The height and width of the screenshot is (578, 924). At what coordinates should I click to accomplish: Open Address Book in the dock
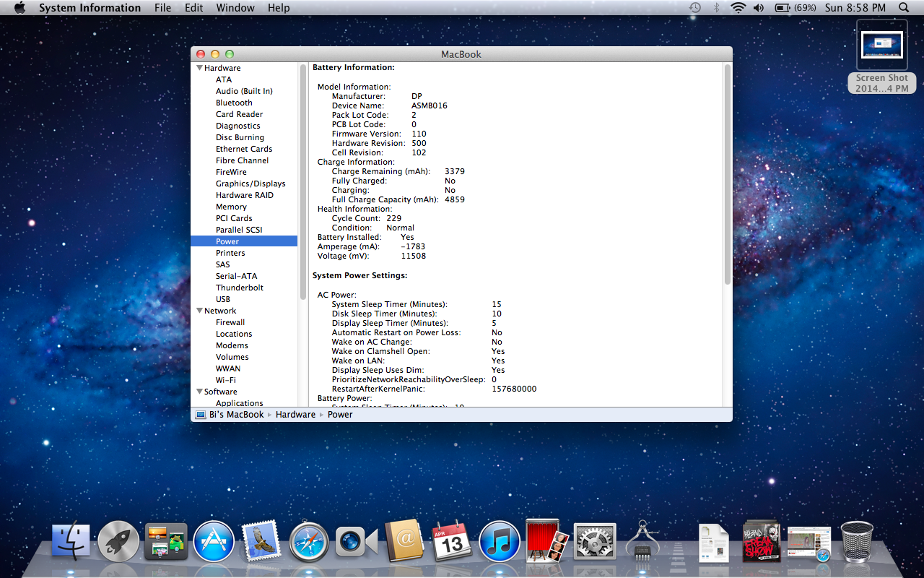point(404,542)
